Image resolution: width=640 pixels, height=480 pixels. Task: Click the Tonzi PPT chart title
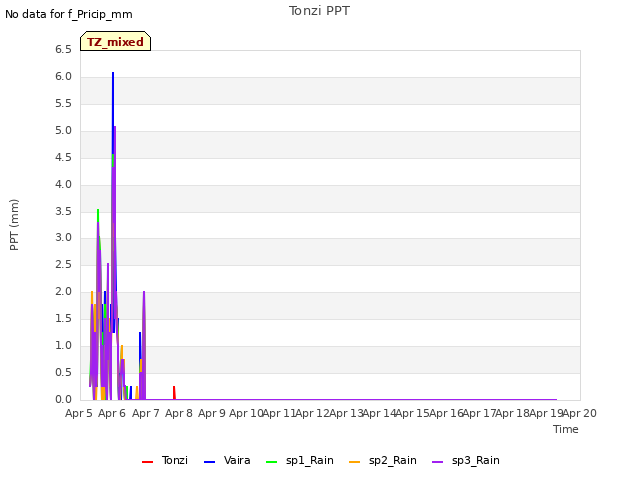click(319, 11)
